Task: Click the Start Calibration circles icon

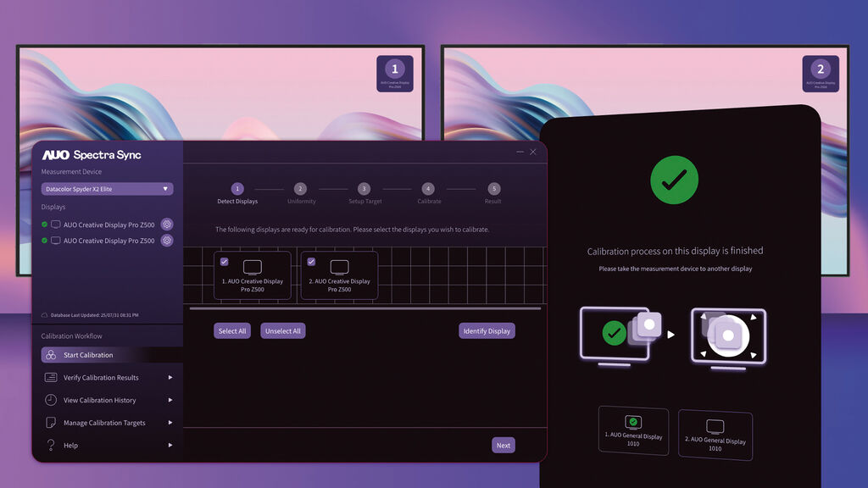Action: coord(51,355)
